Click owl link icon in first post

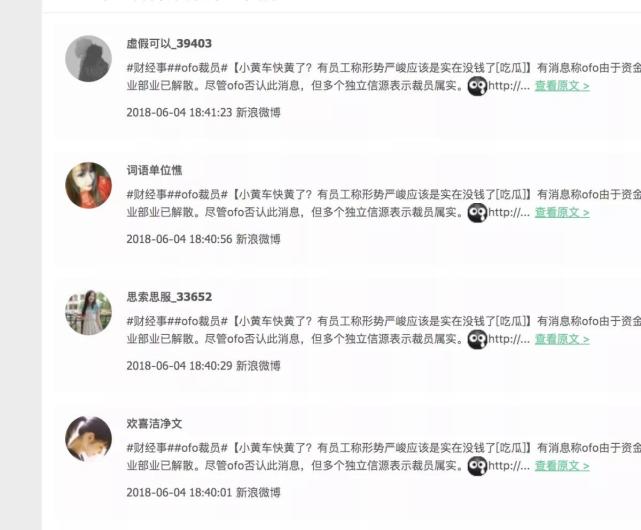tap(477, 86)
